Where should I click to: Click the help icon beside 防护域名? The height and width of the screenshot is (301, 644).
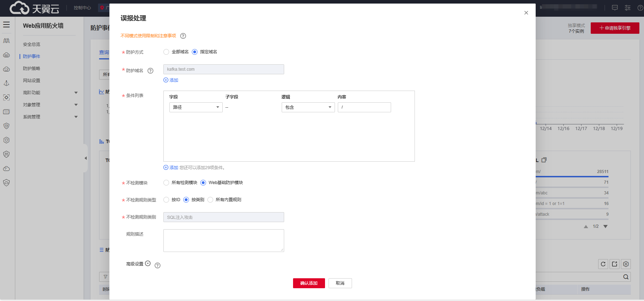pos(150,71)
